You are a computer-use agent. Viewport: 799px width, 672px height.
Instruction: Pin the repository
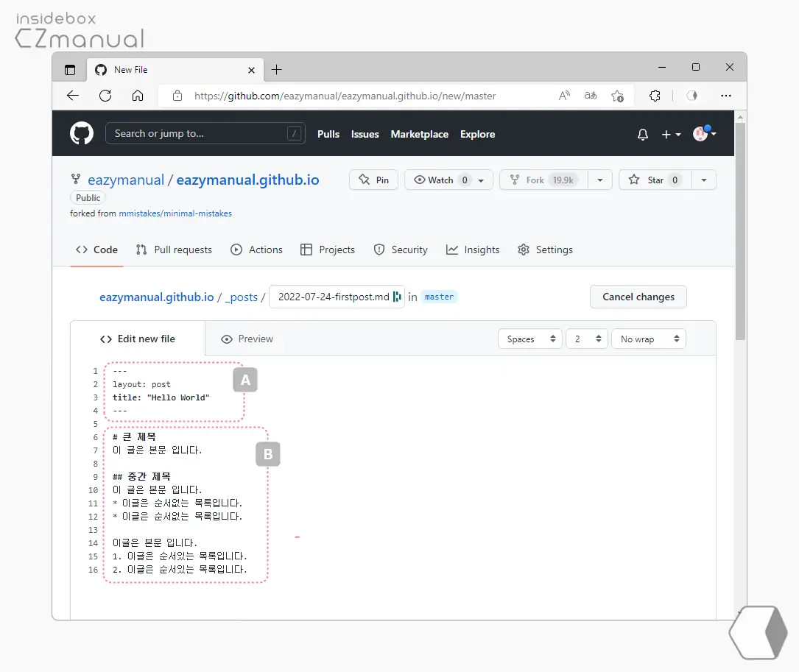pos(373,180)
